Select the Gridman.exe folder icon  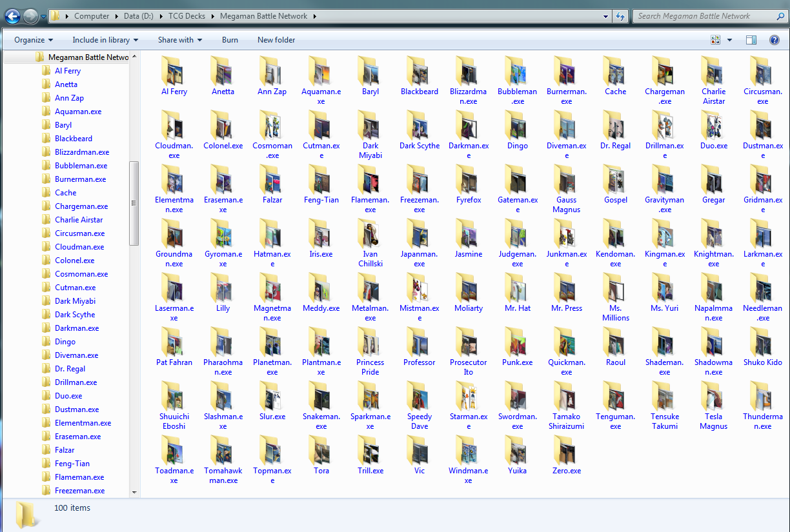[762, 179]
